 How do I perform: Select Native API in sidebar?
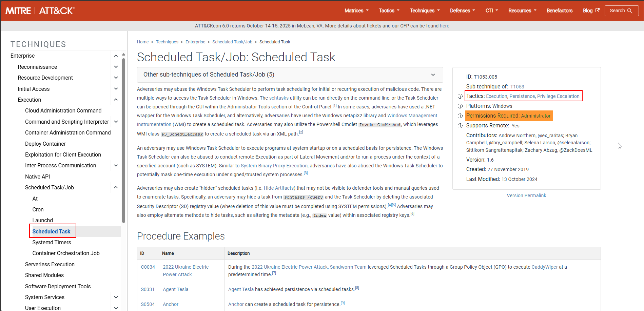point(37,177)
